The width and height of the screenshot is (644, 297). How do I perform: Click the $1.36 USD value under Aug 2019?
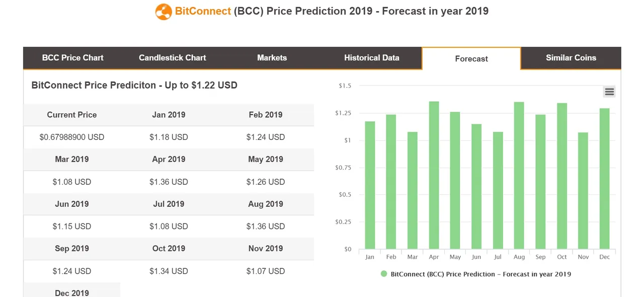pos(265,227)
